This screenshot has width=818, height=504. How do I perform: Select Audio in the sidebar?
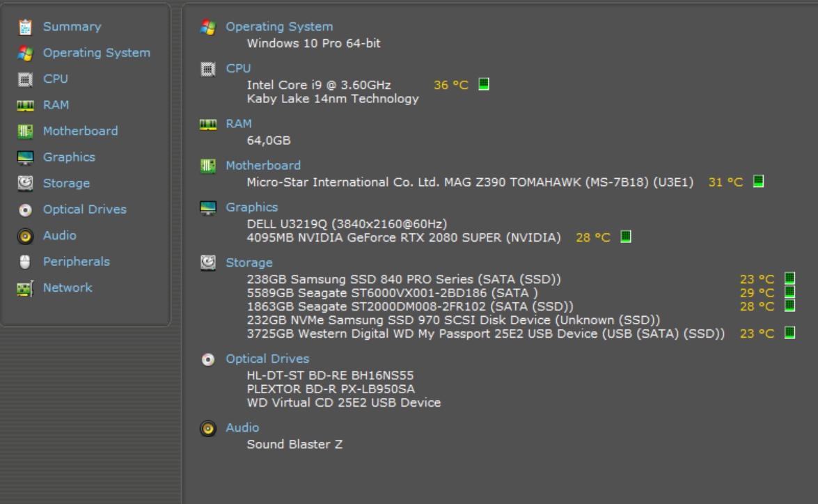click(59, 235)
